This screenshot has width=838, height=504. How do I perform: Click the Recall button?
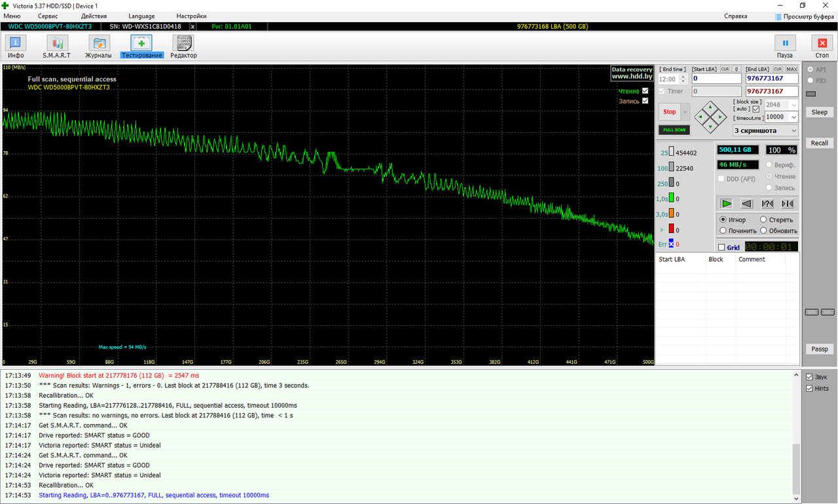click(820, 143)
